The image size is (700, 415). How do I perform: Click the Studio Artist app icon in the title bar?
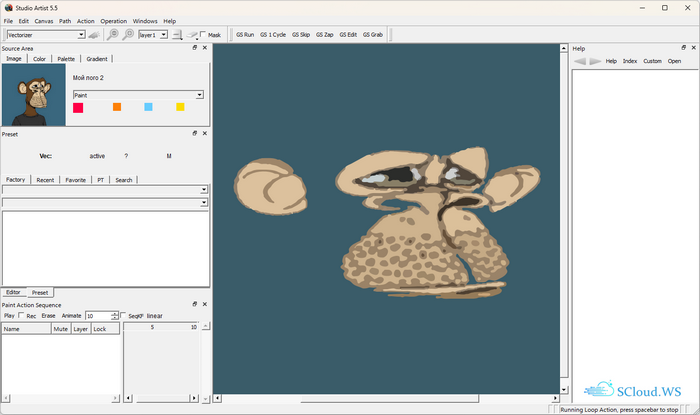click(8, 8)
